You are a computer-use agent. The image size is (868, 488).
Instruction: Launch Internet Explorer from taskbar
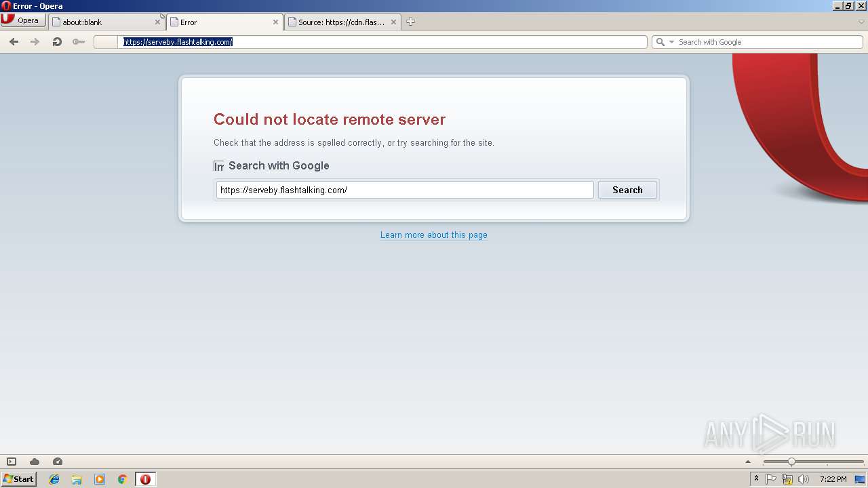point(54,479)
